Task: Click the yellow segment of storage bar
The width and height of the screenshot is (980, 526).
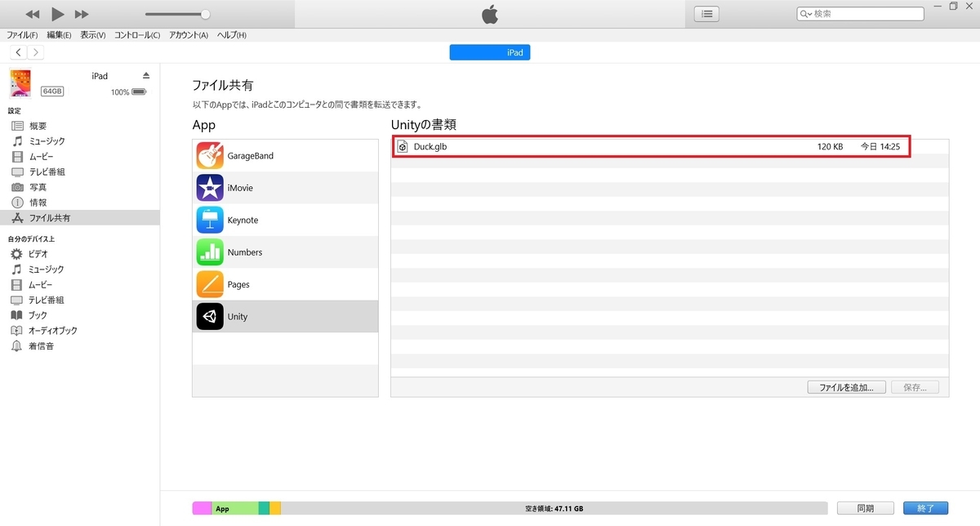Action: 275,508
